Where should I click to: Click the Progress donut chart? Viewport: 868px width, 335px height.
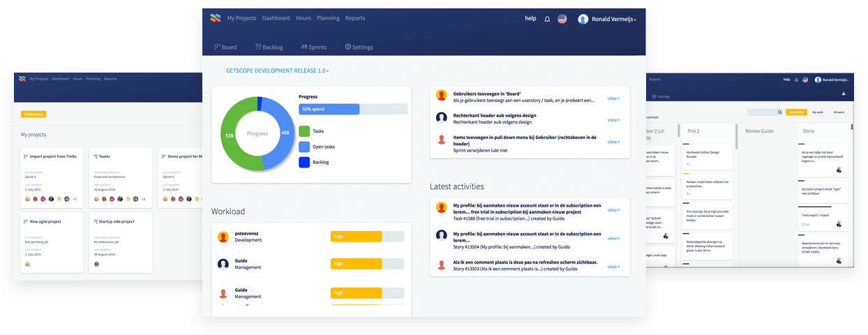pos(257,133)
